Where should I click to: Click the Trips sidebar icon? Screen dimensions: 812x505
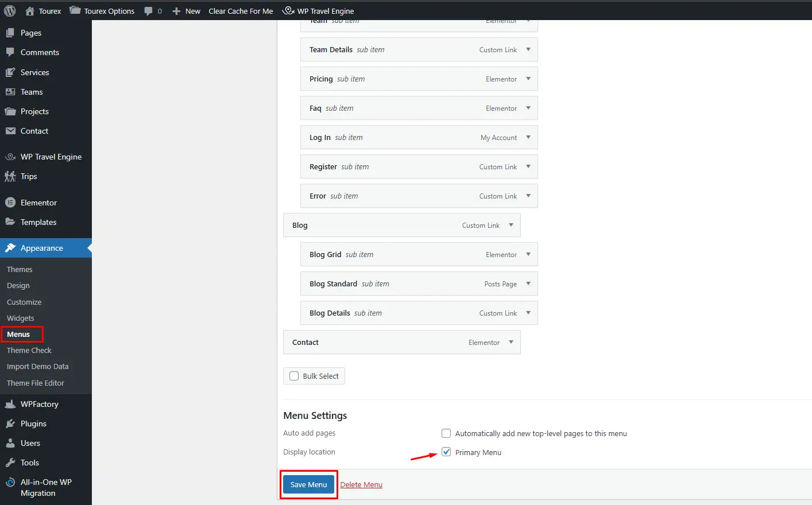[10, 176]
